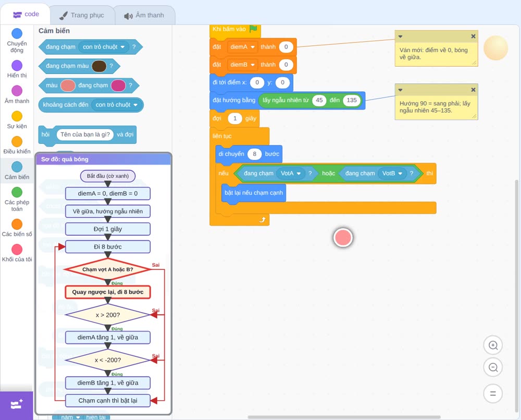Open the Các biến số category
The image size is (521, 420).
pos(17,228)
